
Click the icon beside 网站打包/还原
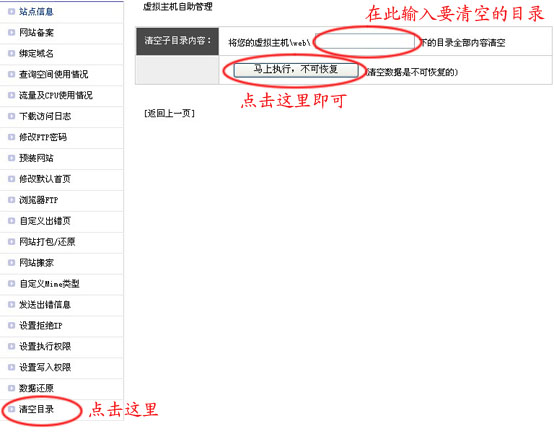click(11, 242)
